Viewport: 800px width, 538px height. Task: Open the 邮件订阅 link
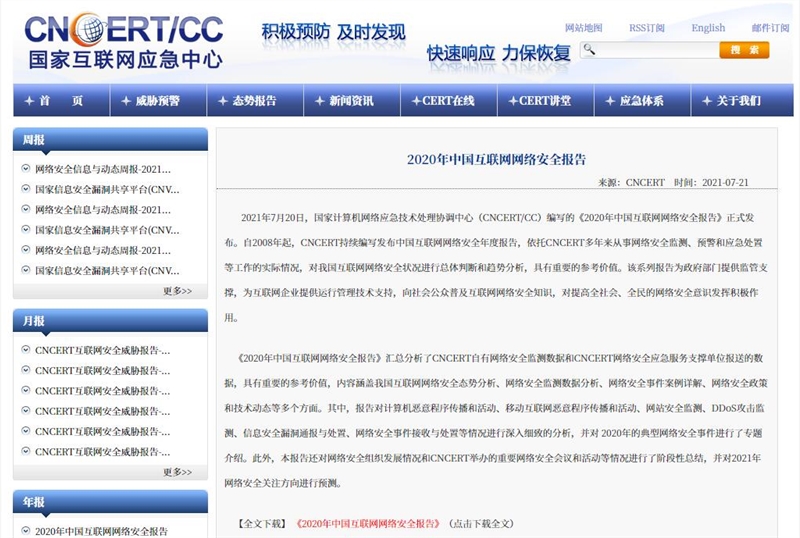tap(770, 28)
